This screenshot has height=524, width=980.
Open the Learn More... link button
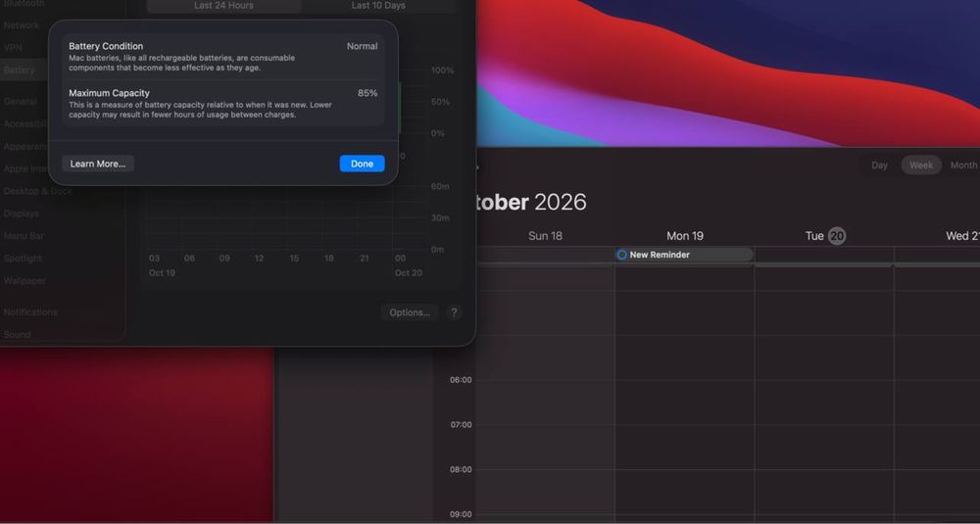pyautogui.click(x=97, y=164)
